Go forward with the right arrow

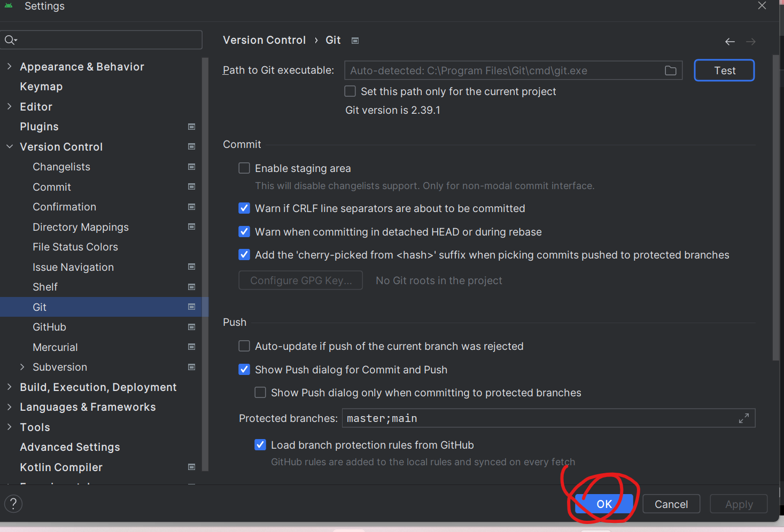pos(751,42)
